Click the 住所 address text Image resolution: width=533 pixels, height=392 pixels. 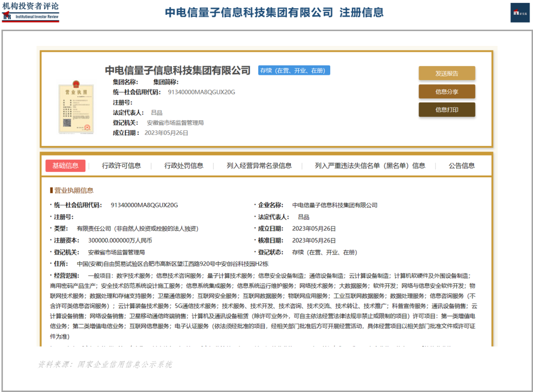coord(172,264)
